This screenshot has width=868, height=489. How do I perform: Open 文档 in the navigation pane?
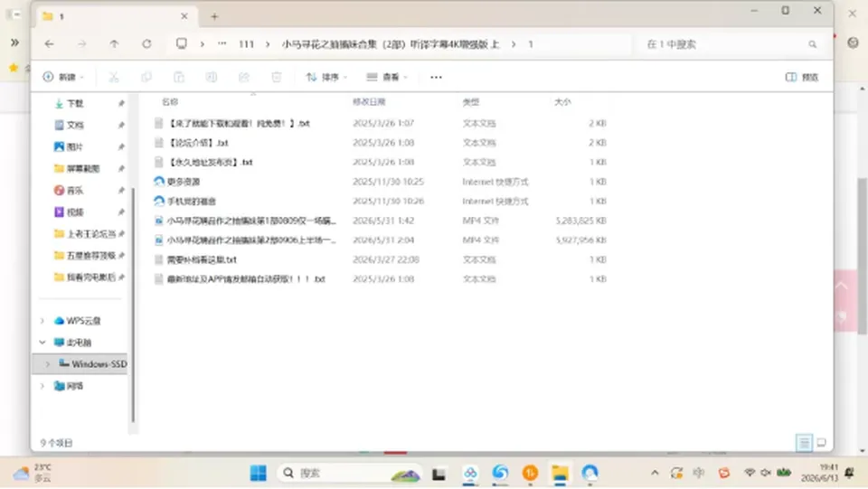point(75,125)
